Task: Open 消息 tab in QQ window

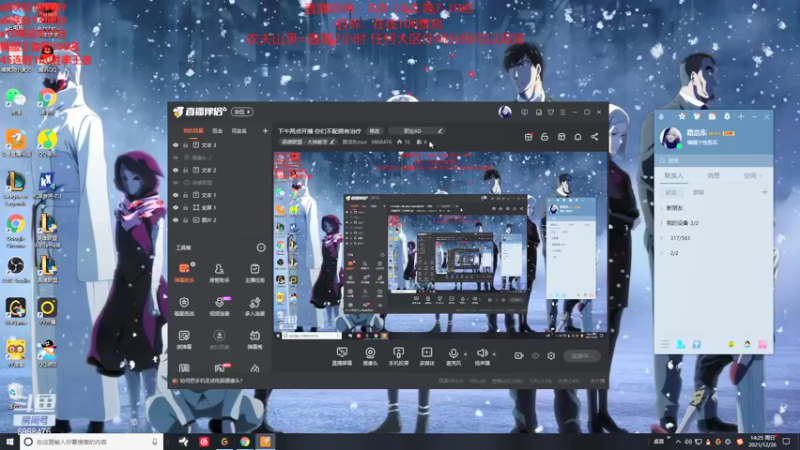Action: point(713,176)
